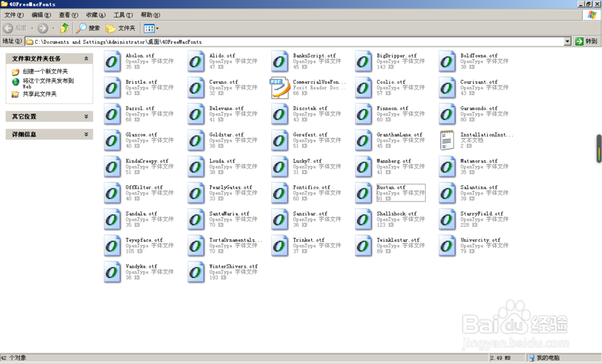Open the Views button dropdown arrow

point(157,28)
